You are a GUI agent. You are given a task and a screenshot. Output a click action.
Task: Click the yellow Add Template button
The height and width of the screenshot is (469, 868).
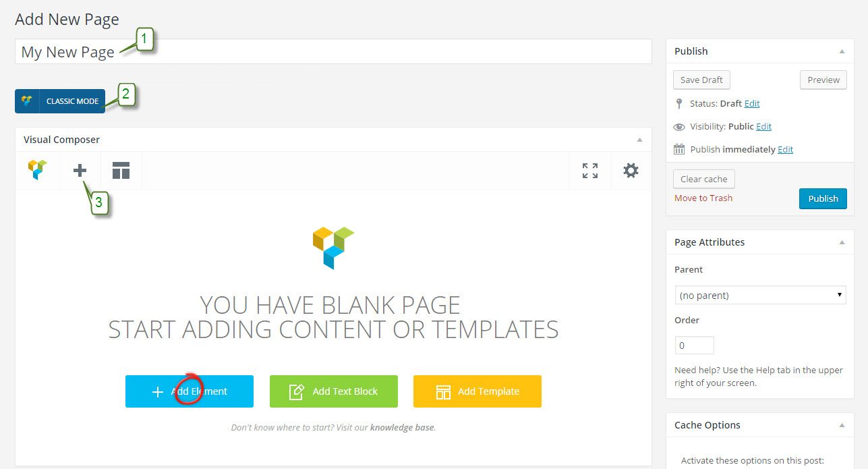[477, 391]
